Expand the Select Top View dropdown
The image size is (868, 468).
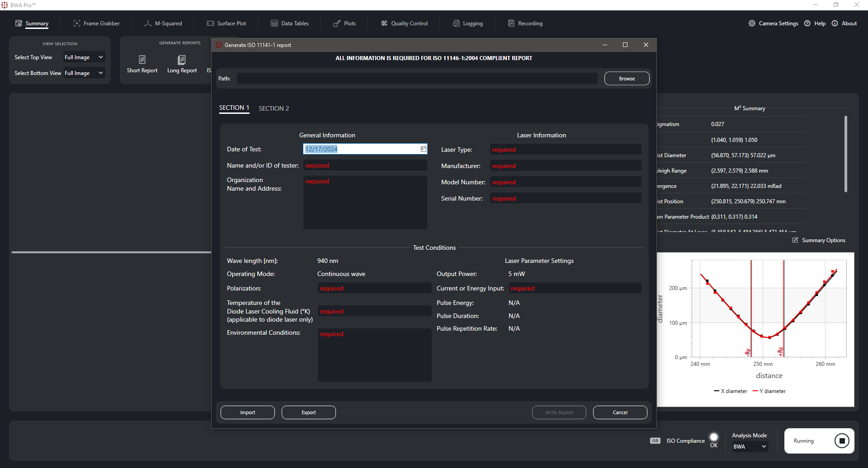point(84,57)
